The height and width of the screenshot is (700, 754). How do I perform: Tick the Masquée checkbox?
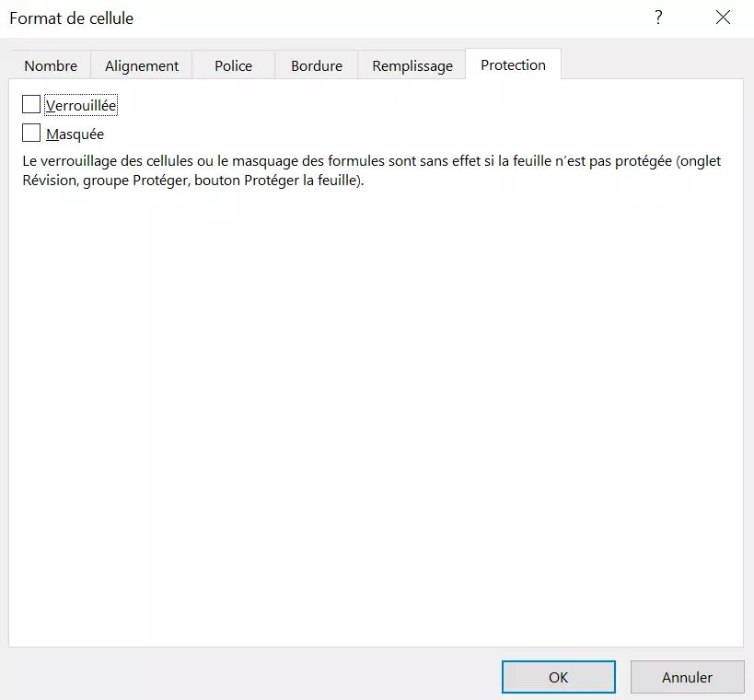tap(31, 133)
